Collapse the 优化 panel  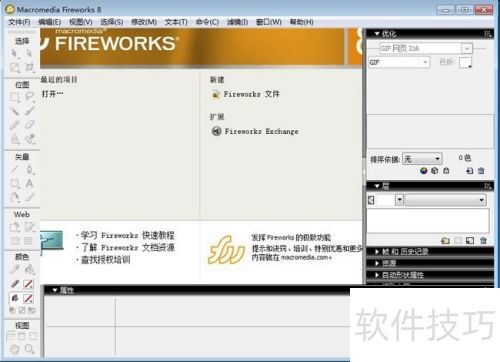coord(377,34)
